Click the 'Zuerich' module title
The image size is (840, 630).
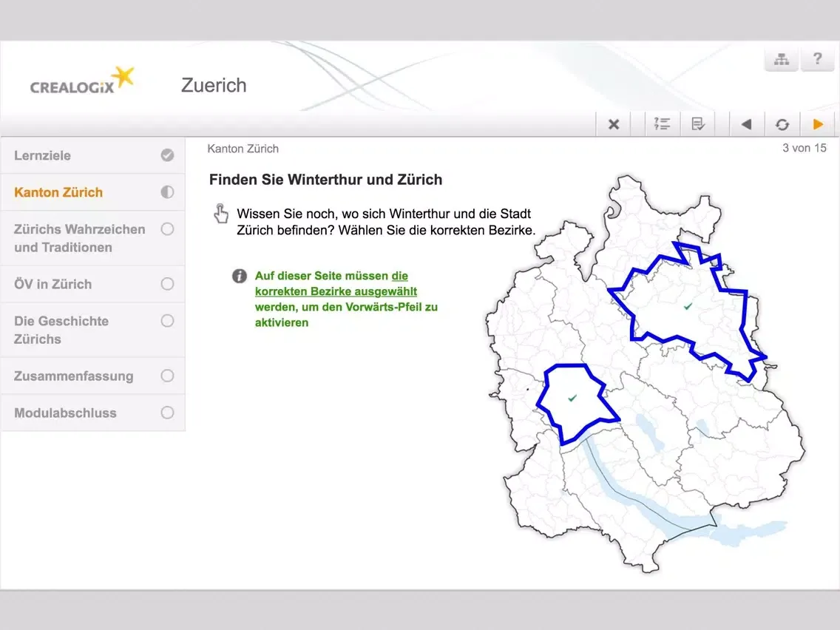(214, 85)
